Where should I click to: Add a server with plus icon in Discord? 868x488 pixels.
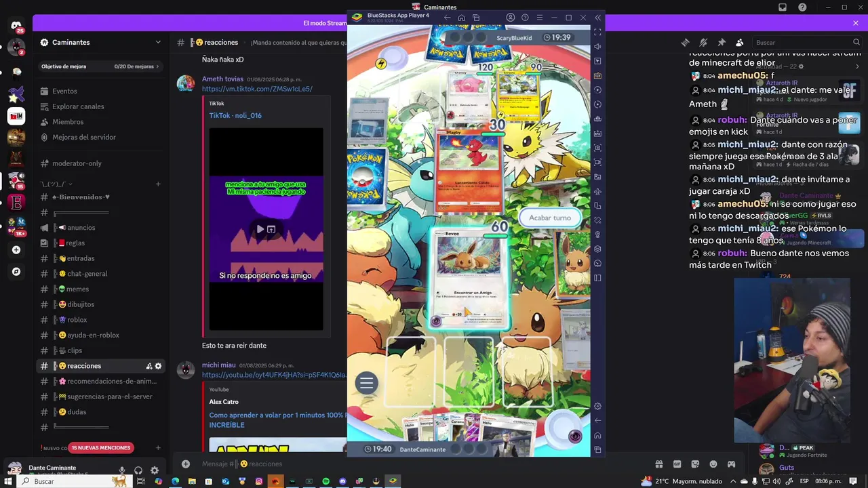tap(16, 249)
